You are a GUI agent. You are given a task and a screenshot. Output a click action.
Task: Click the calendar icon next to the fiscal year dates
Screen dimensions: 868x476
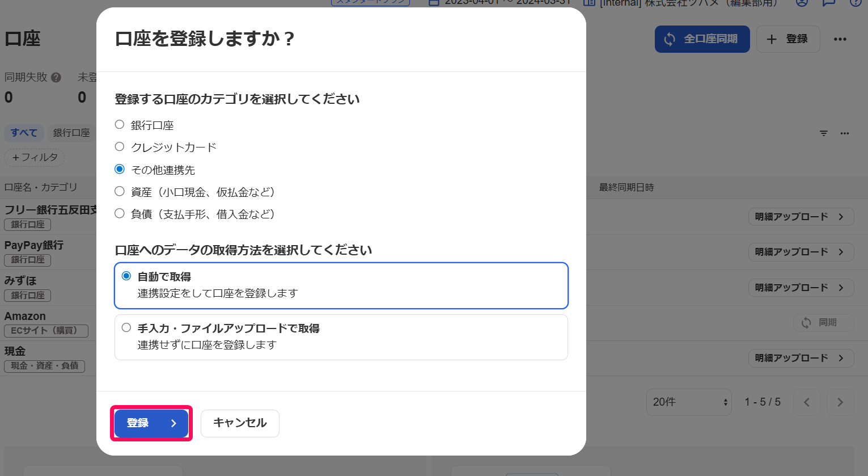(435, 2)
